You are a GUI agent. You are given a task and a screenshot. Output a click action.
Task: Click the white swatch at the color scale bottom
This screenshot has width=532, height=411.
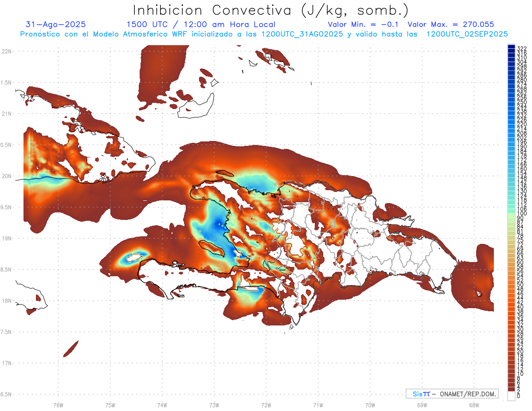click(x=511, y=396)
